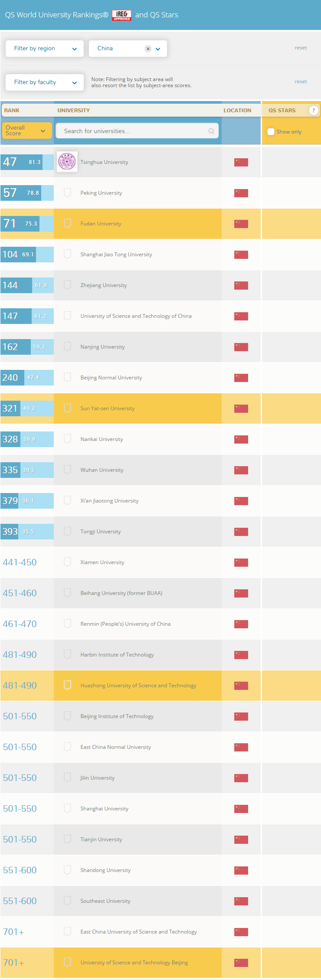This screenshot has width=321, height=980.
Task: Open East China Normal University link
Action: point(116,747)
